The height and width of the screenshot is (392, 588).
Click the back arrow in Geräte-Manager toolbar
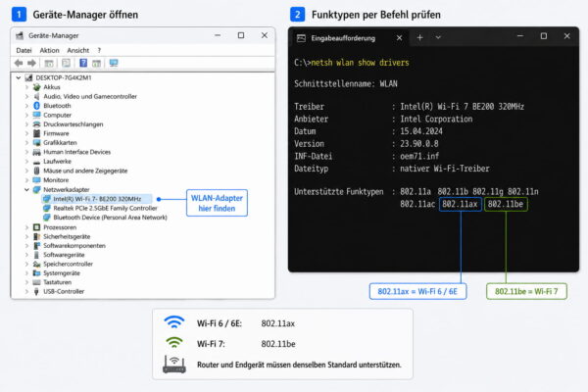pos(19,63)
